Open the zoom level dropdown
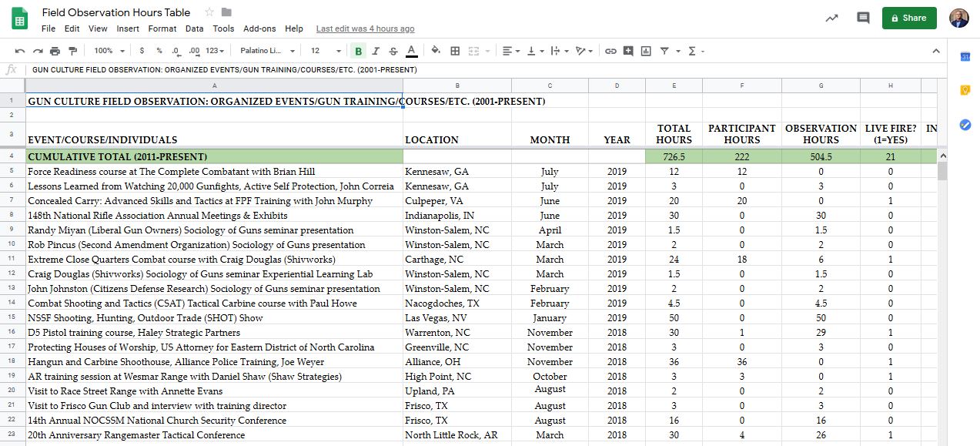Screen dimensions: 980x446 tap(109, 51)
